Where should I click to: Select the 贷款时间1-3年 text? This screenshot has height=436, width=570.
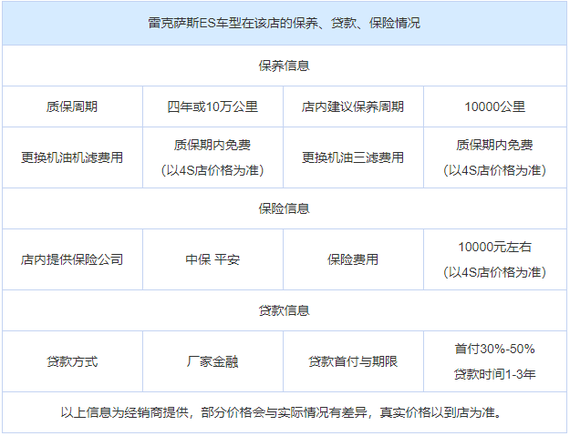click(x=495, y=374)
